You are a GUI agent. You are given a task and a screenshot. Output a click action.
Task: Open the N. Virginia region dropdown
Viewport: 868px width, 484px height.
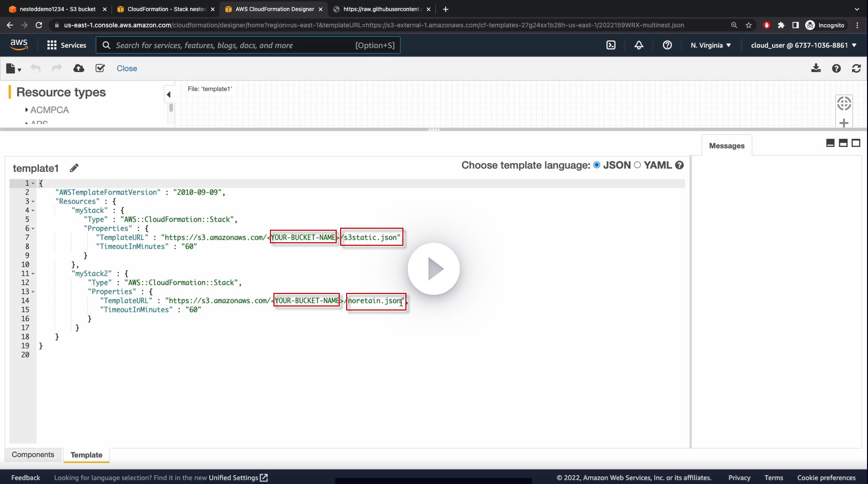(711, 45)
